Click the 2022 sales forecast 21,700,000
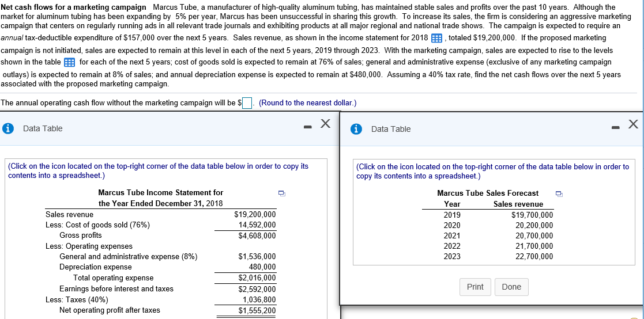Screen dimensions: 644x319 tap(534, 246)
